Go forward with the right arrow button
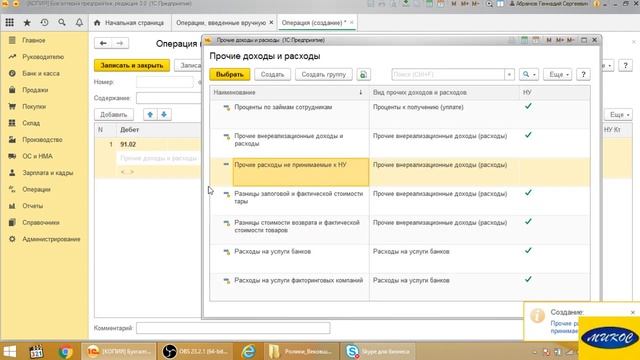Screen dimensions: 640x360 120,43
